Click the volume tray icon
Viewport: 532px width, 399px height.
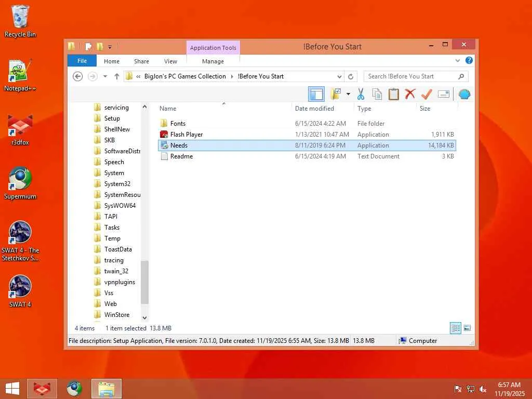click(x=483, y=389)
